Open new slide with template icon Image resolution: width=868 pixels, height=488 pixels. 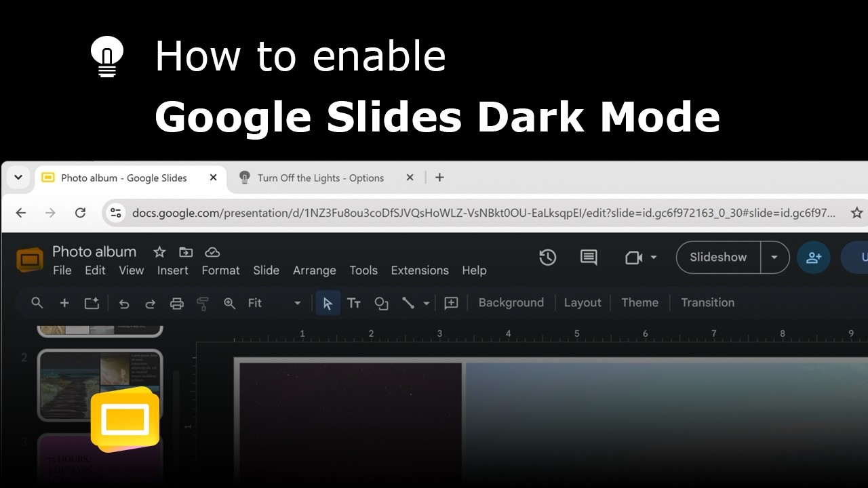(x=92, y=303)
